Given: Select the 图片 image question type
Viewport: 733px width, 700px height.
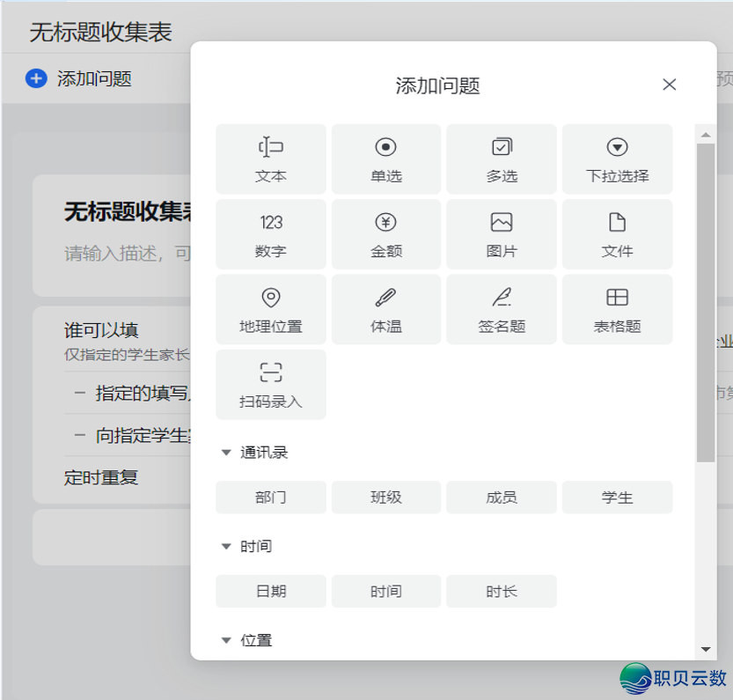Looking at the screenshot, I should (501, 234).
